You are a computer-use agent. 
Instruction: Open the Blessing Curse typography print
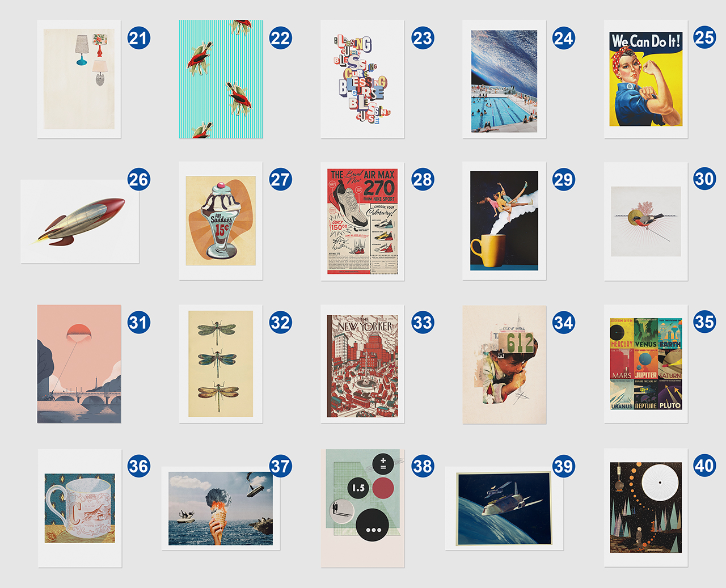pyautogui.click(x=362, y=79)
